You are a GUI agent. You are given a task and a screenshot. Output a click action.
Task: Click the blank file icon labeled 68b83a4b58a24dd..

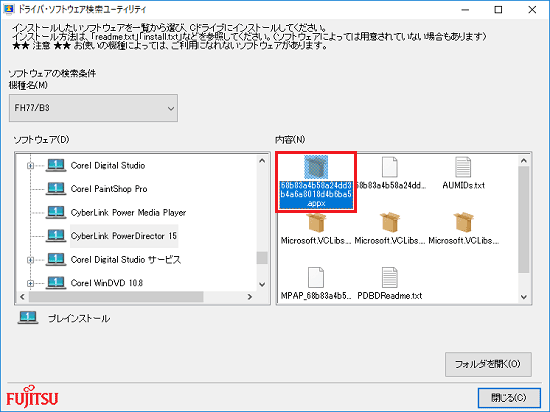[x=389, y=167]
